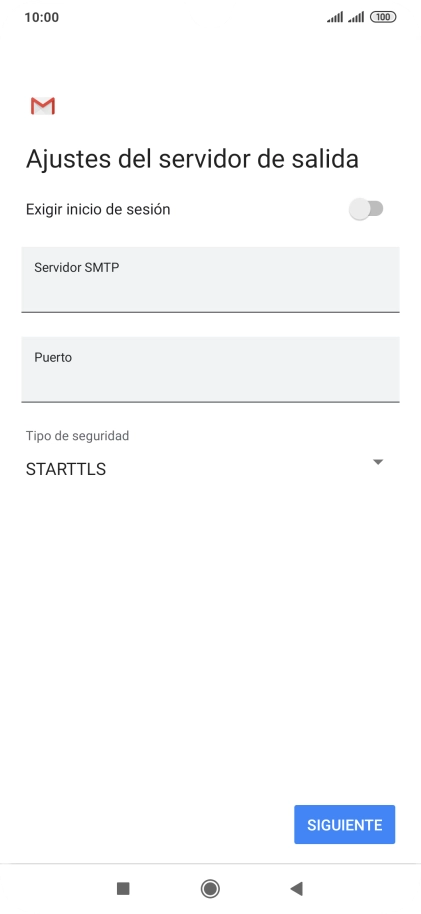Tap the Android back navigation triangle
Screen dimensions: 421x914
tap(296, 888)
